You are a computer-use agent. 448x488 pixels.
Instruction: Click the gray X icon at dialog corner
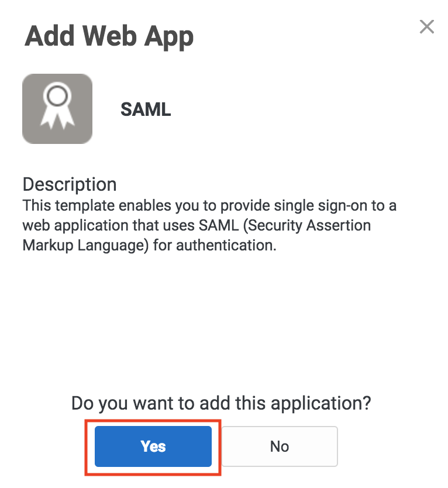pyautogui.click(x=426, y=27)
